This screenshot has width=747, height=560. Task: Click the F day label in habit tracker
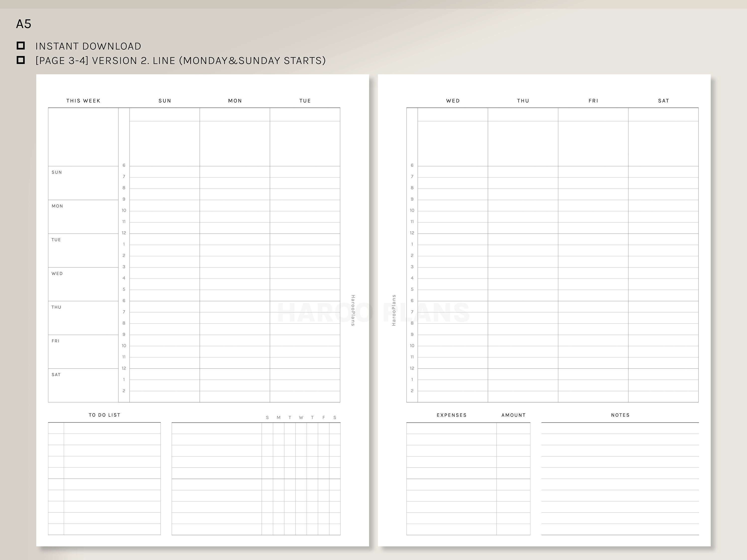[x=323, y=418]
